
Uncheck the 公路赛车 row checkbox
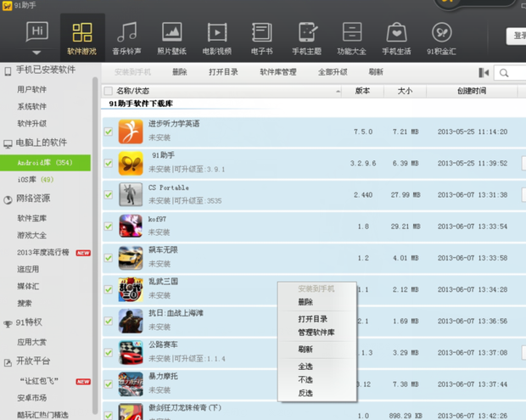click(x=108, y=353)
